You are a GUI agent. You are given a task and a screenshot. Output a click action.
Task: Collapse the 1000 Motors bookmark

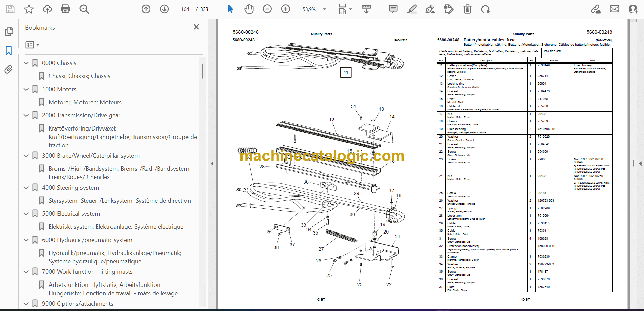click(x=26, y=89)
